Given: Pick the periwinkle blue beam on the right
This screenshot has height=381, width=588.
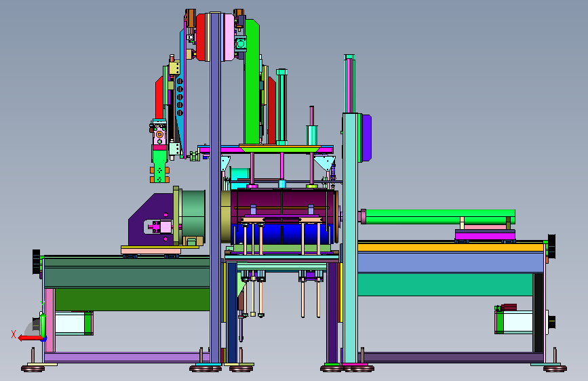Looking at the screenshot, I should click(x=450, y=262).
